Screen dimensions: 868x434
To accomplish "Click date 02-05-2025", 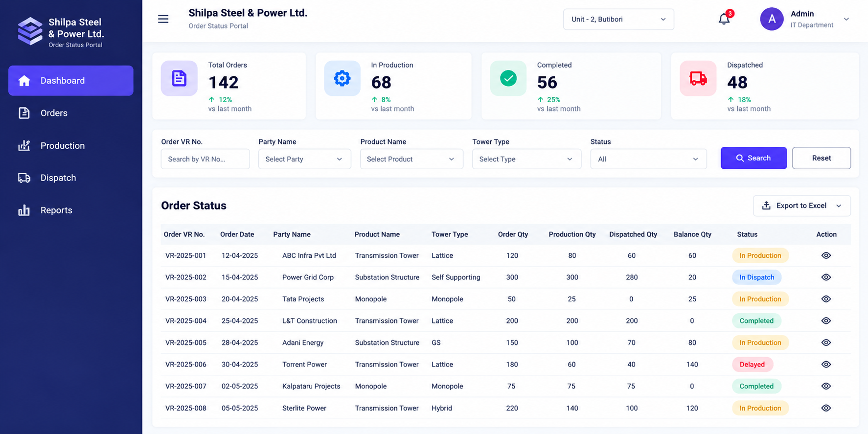I will click(240, 386).
